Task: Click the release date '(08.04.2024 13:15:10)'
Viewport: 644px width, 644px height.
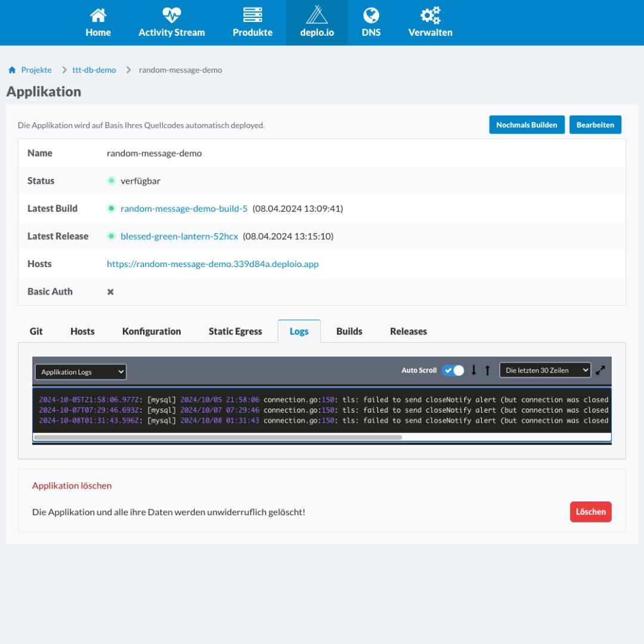Action: coord(288,236)
